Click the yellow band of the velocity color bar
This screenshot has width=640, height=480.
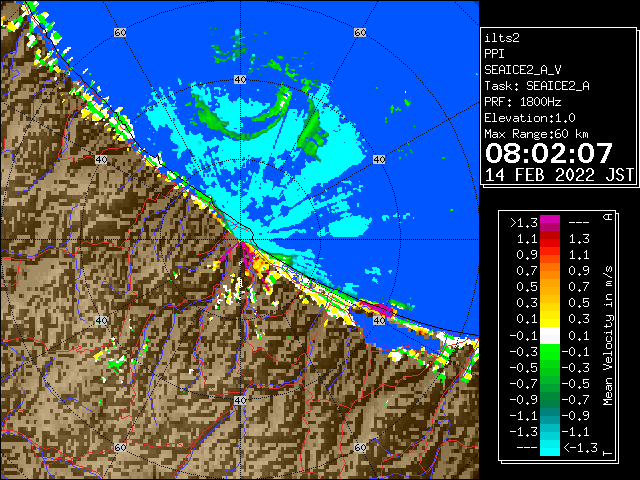[550, 318]
